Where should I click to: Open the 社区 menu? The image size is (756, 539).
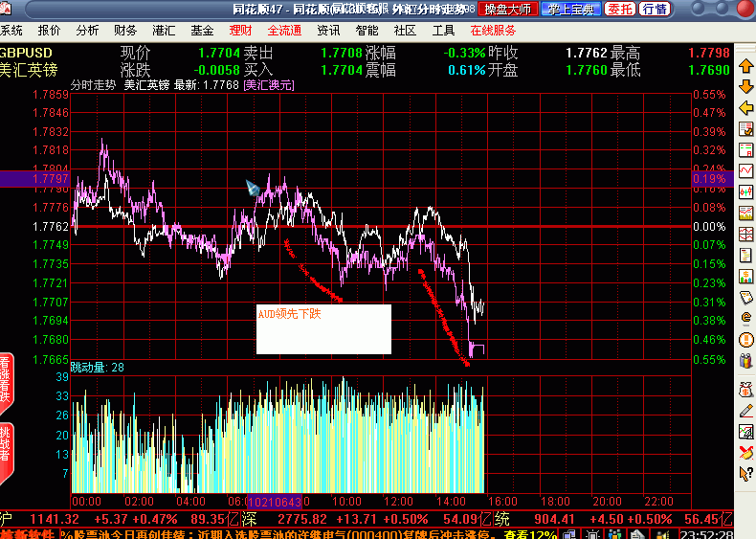[405, 31]
